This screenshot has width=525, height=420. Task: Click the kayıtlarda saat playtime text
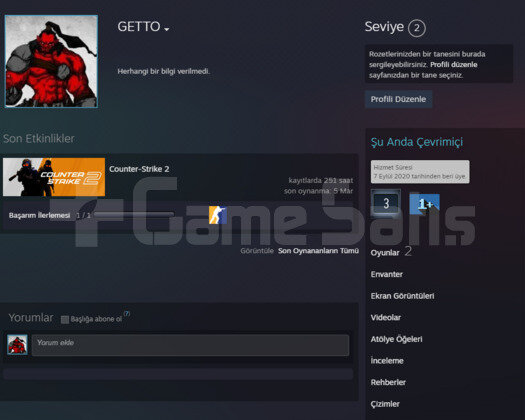click(321, 180)
